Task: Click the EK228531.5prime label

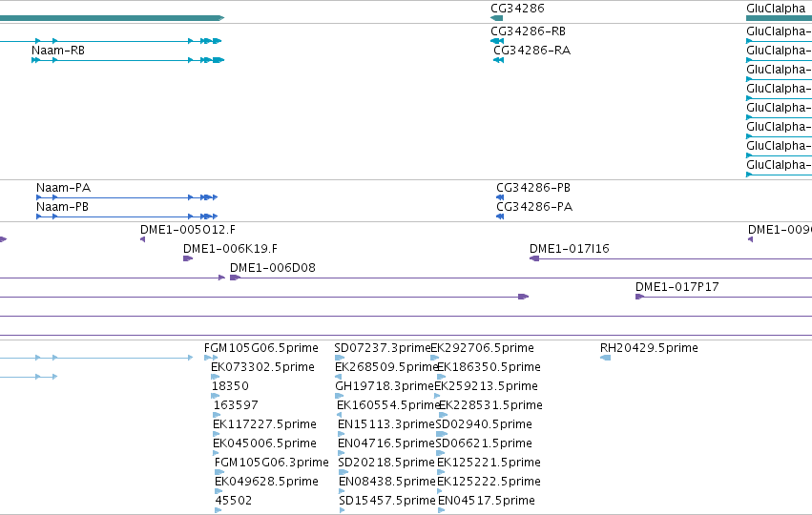Action: (490, 405)
